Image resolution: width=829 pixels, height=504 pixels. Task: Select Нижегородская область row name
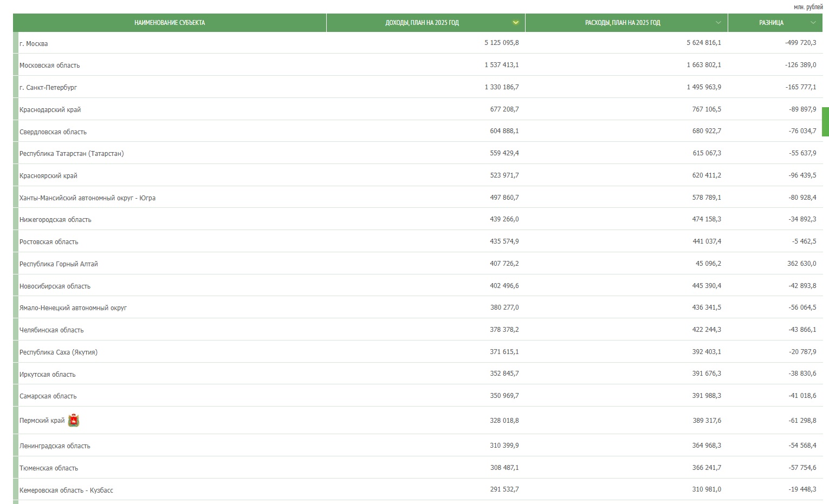coord(55,220)
